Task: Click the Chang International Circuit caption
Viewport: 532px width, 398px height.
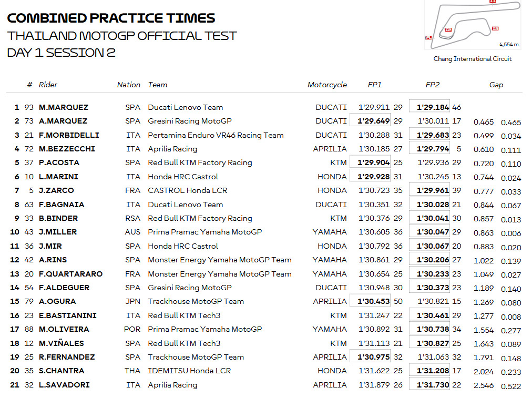Action: pyautogui.click(x=472, y=59)
